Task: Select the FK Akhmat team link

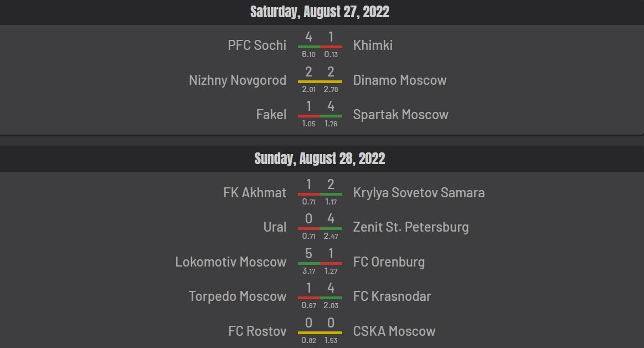Action: click(255, 193)
